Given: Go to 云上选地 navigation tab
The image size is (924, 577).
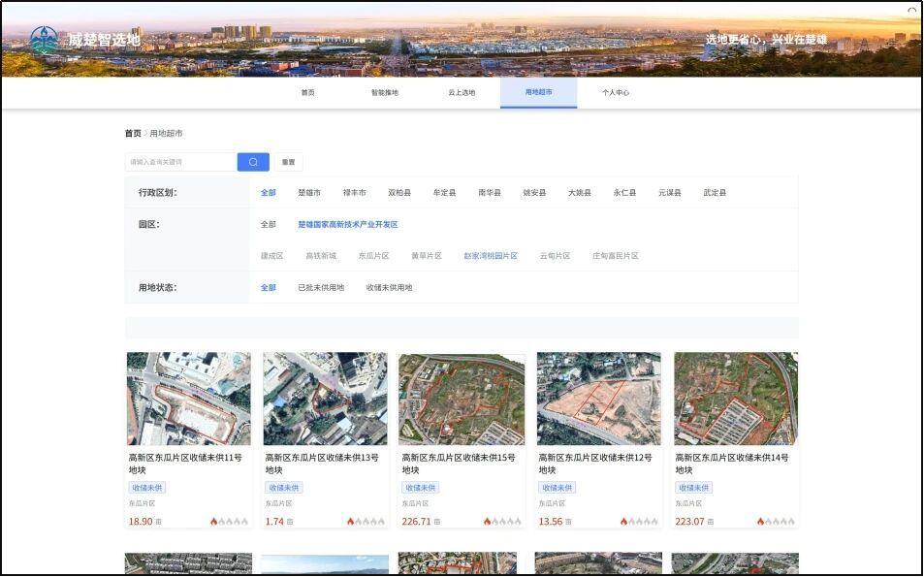Looking at the screenshot, I should pyautogui.click(x=462, y=93).
